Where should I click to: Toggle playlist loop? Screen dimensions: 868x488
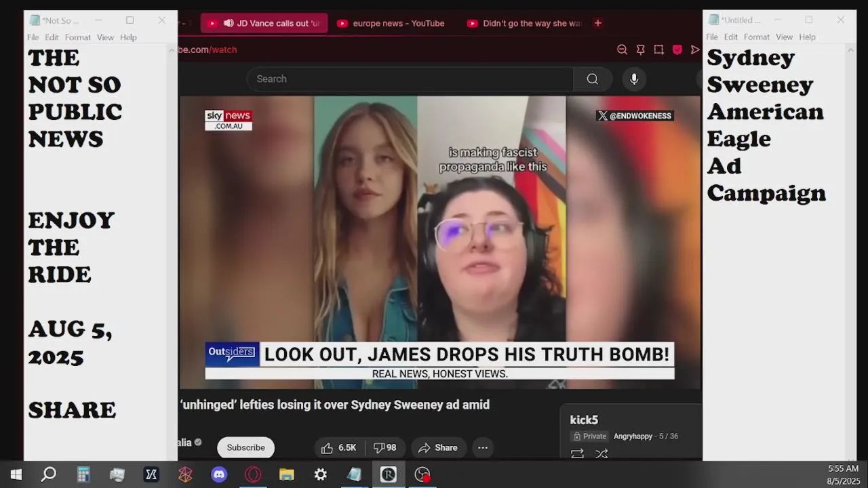point(577,453)
